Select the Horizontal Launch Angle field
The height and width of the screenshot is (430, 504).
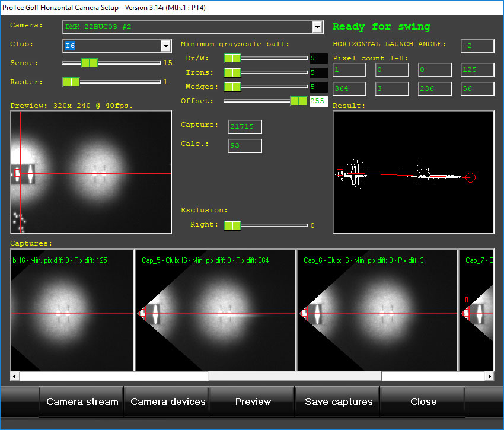(x=477, y=46)
